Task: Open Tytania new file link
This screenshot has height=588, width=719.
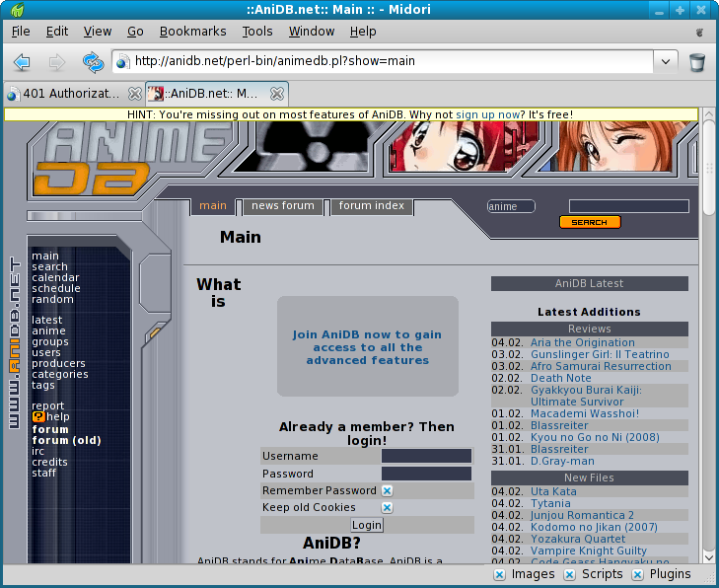Action: point(550,503)
